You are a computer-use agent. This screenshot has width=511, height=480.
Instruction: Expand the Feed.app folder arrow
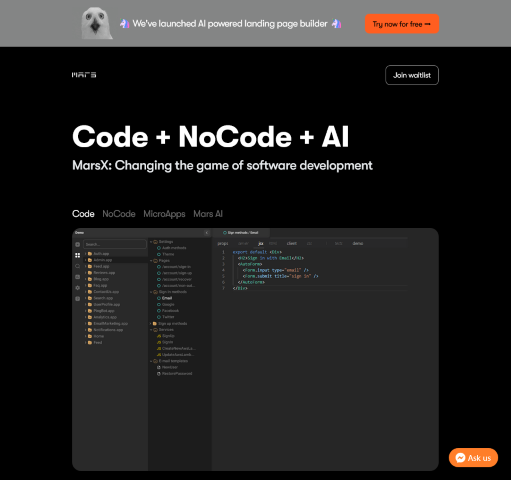coord(86,266)
